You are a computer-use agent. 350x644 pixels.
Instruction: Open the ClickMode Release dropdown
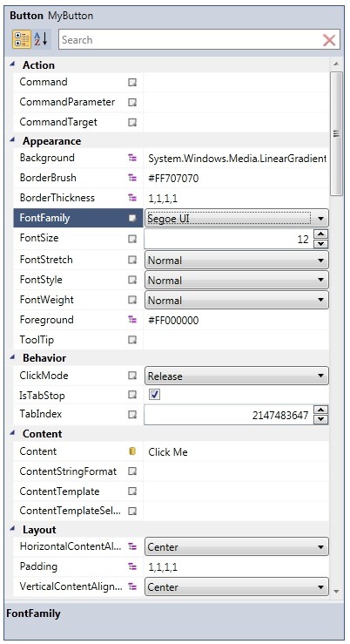[x=236, y=376]
